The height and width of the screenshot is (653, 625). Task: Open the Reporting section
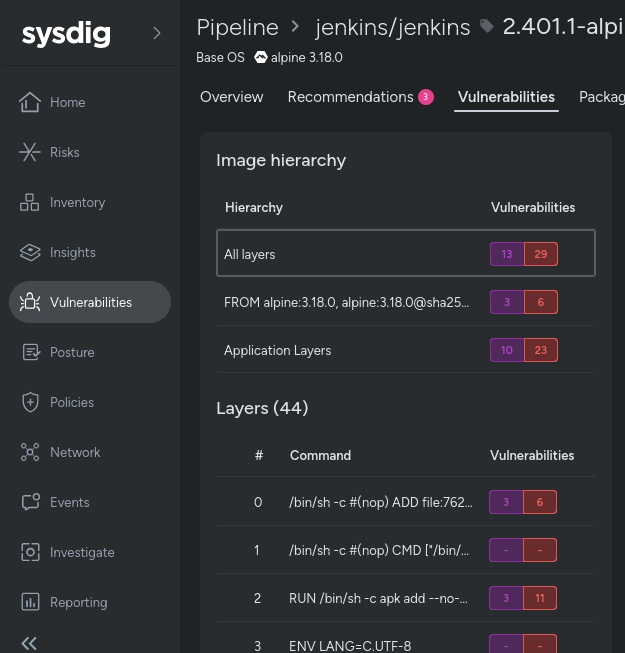point(79,602)
